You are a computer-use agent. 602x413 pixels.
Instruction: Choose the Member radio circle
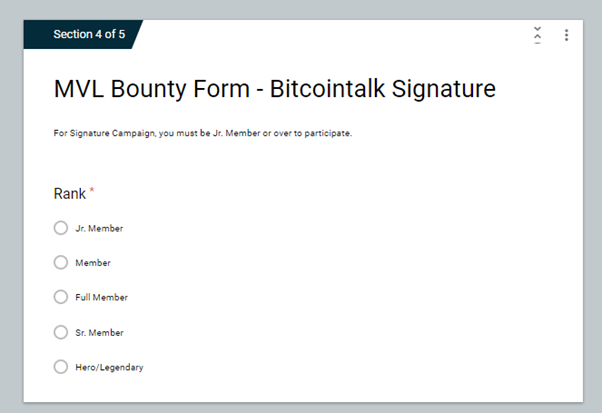(61, 263)
